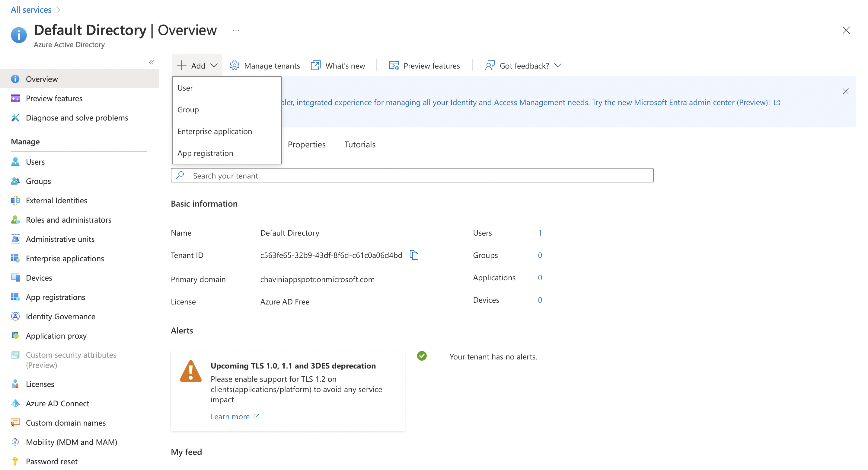Click the green checkmark status icon
This screenshot has width=868, height=470.
[x=422, y=356]
